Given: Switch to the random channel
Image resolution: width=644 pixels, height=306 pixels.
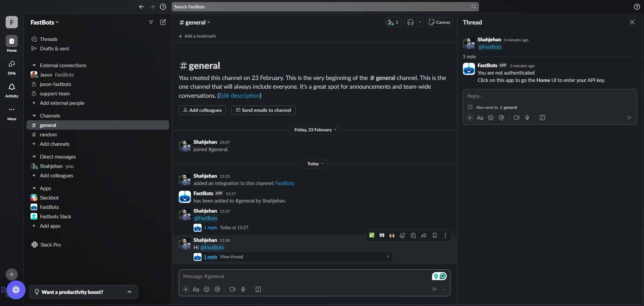Looking at the screenshot, I should click(x=98, y=134).
